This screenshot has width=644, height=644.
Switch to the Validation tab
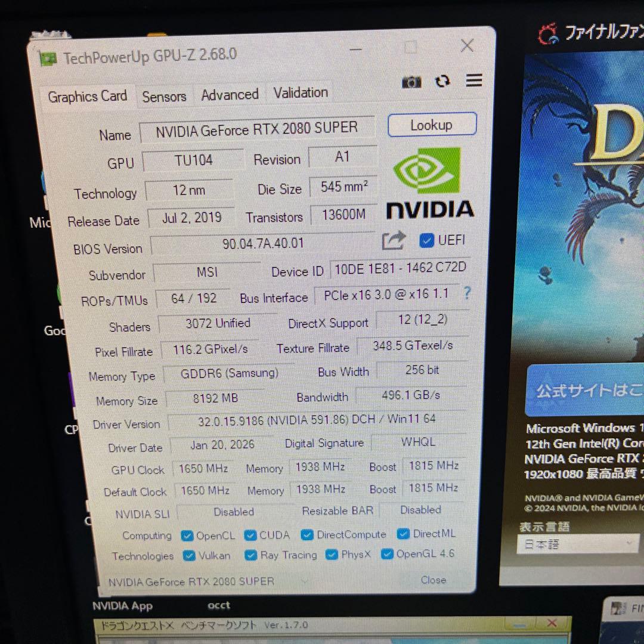click(301, 93)
